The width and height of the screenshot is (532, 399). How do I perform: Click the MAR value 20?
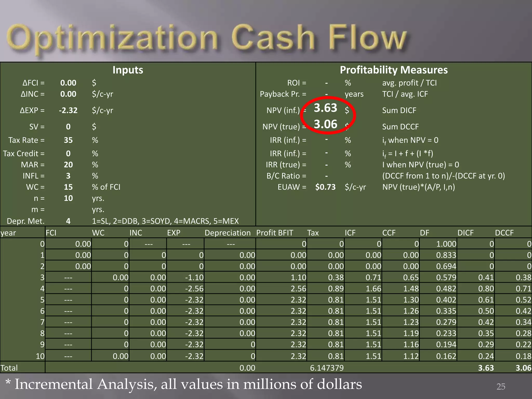68,165
